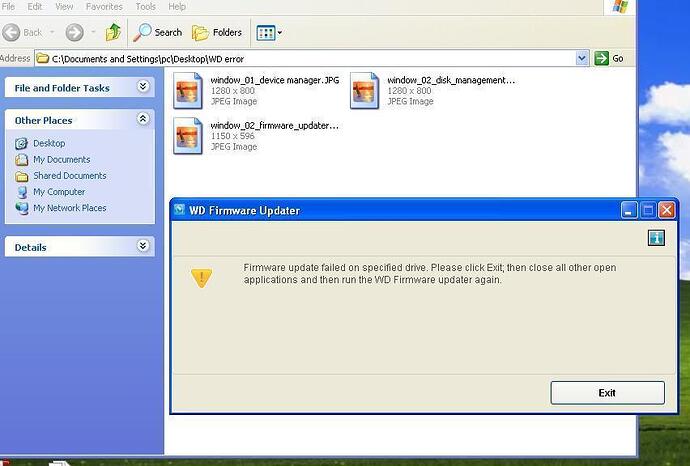Toggle the Folders pane button
The width and height of the screenshot is (690, 466).
click(x=217, y=32)
